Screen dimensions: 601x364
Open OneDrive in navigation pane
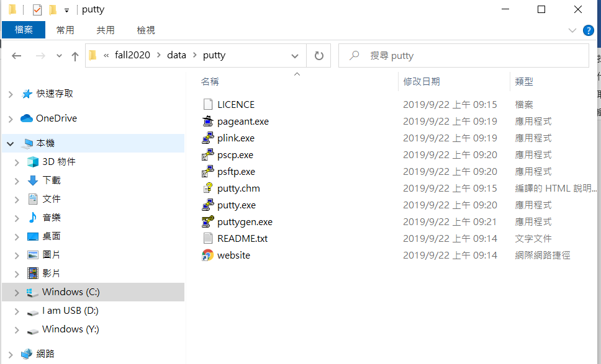56,118
